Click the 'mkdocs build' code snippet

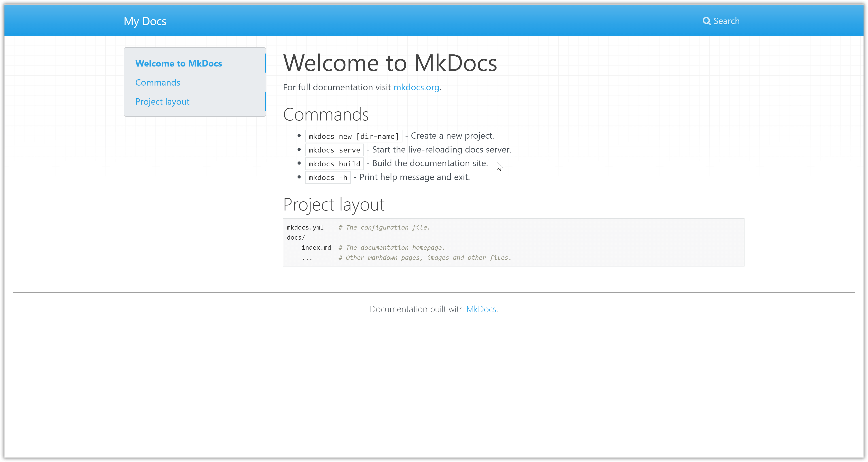tap(334, 164)
